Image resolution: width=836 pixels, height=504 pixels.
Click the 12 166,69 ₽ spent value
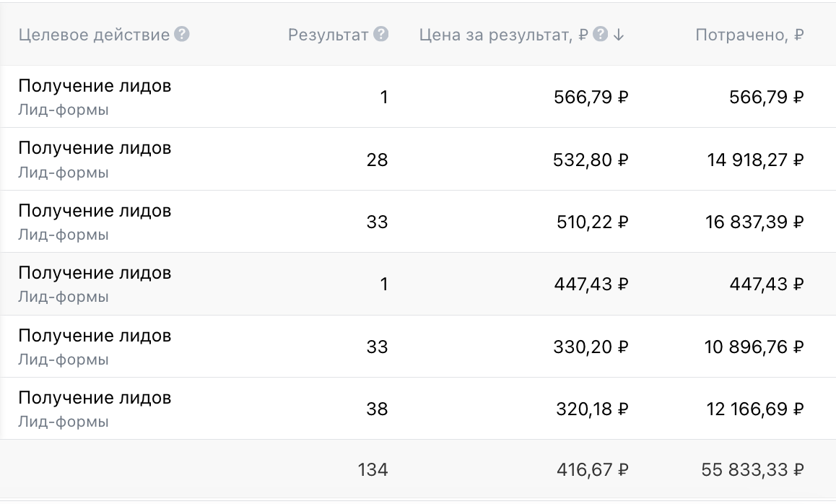point(754,409)
